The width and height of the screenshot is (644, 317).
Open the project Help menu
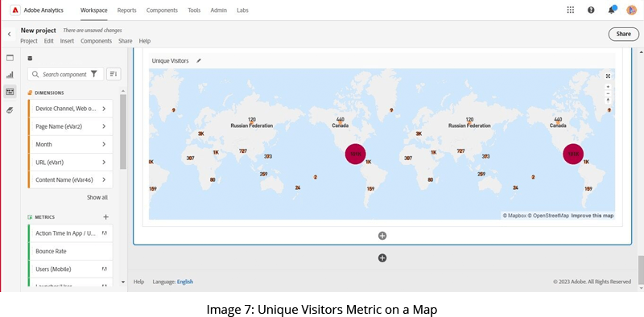tap(145, 41)
